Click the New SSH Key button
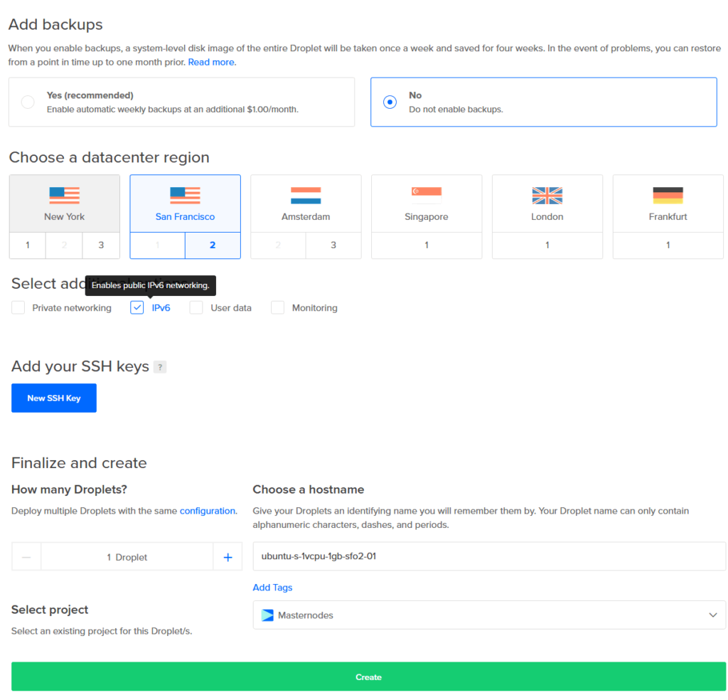This screenshot has width=728, height=700. click(53, 398)
